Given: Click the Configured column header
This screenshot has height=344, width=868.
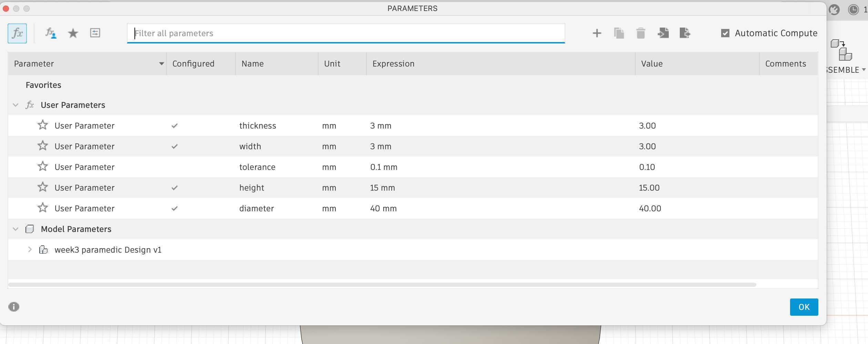Looking at the screenshot, I should 201,64.
